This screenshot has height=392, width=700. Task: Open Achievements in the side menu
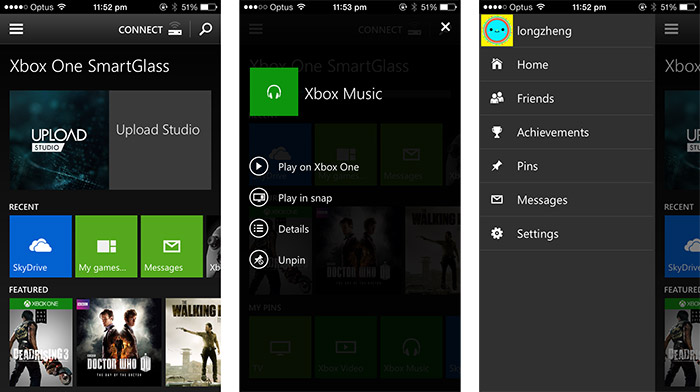(x=567, y=132)
